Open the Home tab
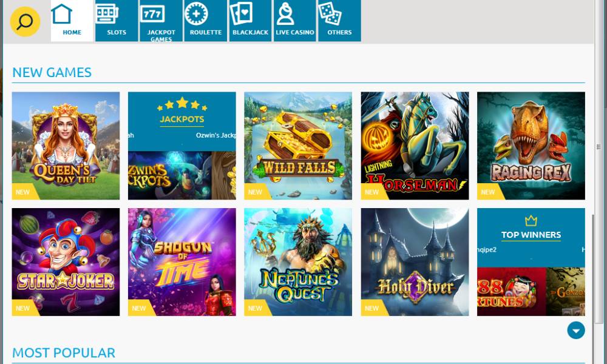This screenshot has height=364, width=607. point(72,21)
